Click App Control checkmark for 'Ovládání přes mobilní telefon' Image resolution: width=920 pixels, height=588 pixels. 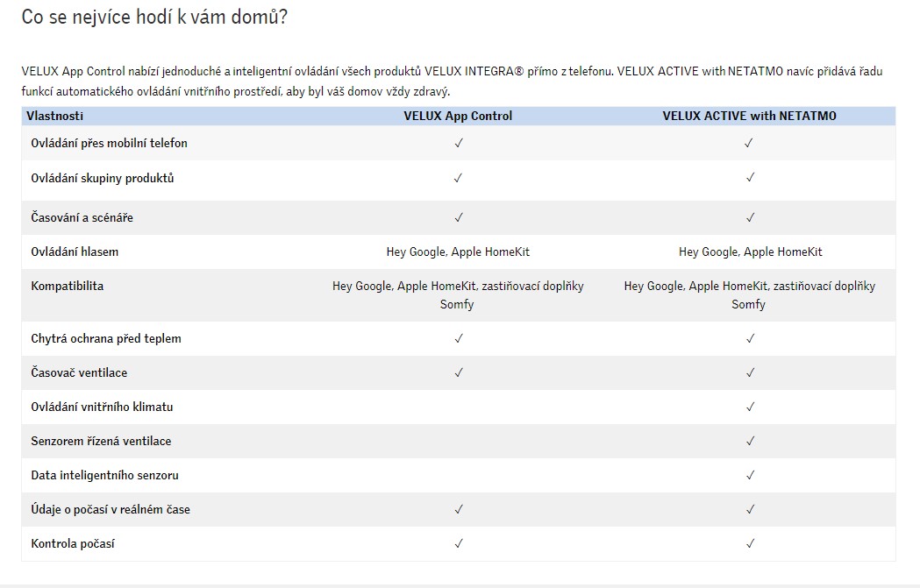(458, 143)
